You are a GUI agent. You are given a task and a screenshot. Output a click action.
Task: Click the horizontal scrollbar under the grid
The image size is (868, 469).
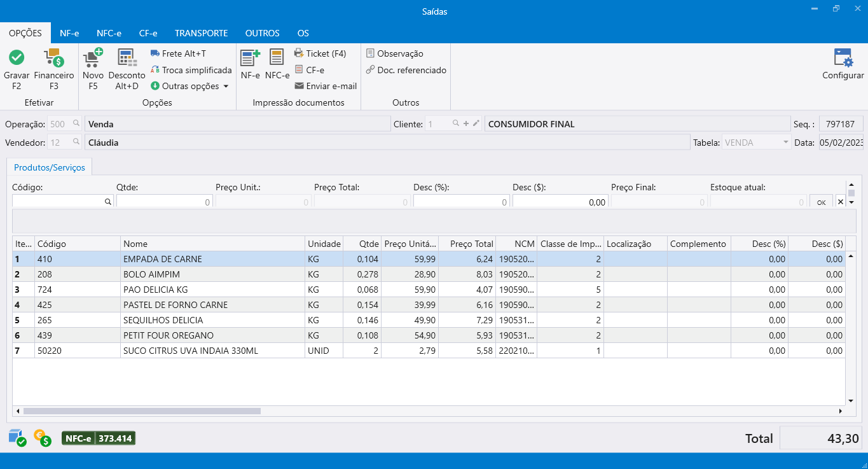click(142, 411)
